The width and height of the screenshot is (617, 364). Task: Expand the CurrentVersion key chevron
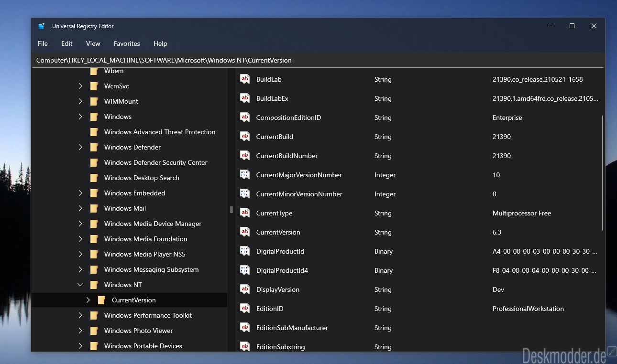pos(88,300)
